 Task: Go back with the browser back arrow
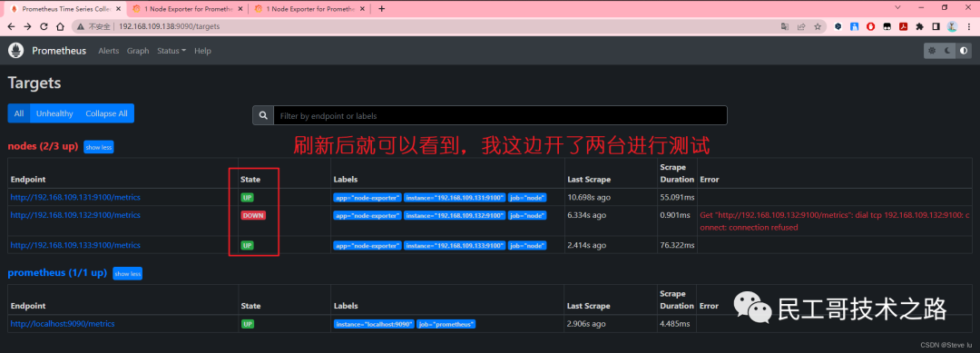tap(11, 27)
